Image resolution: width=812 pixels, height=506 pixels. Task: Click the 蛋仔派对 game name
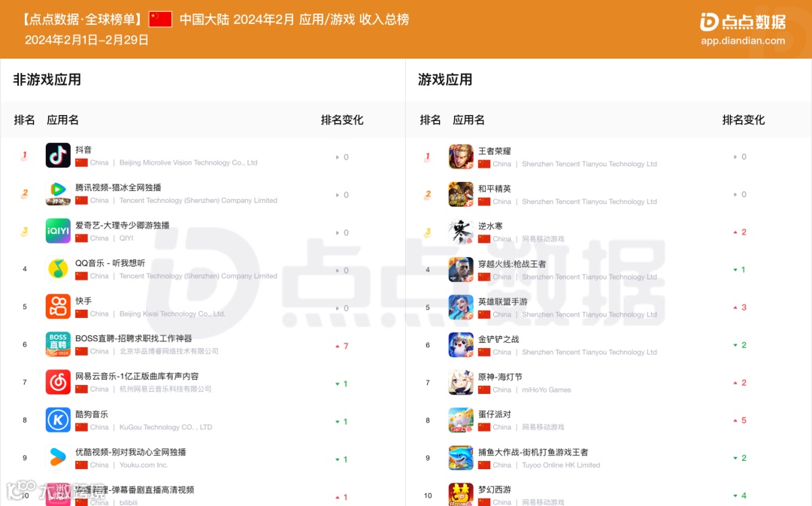[495, 414]
